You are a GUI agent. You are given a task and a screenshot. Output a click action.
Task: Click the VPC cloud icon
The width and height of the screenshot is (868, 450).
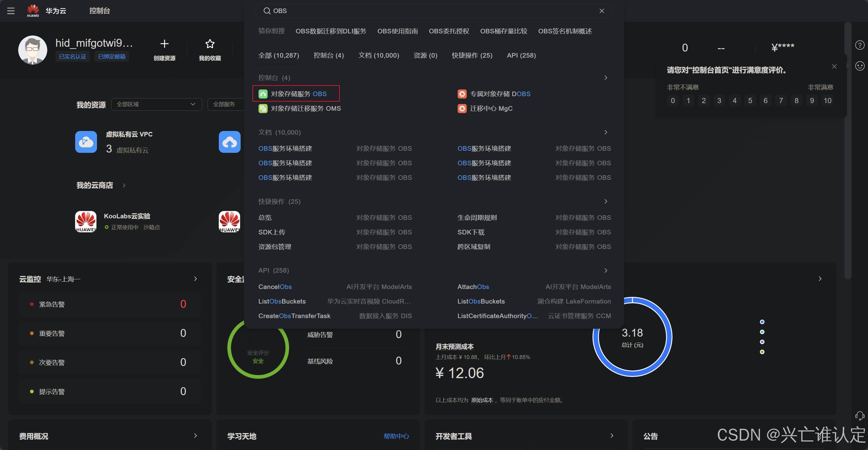(86, 142)
